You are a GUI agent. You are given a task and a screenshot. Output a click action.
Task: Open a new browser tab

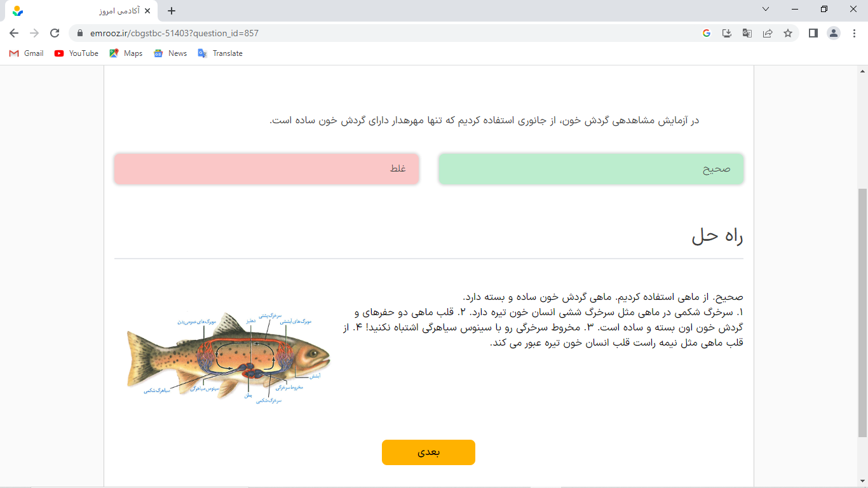click(172, 11)
